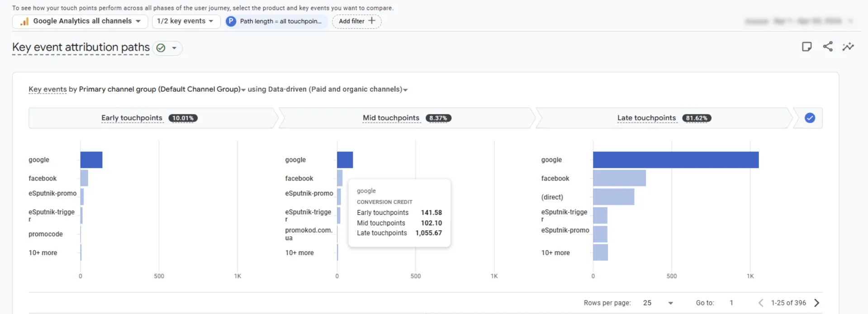Click the plus icon in Add filter
The width and height of the screenshot is (868, 314).
pos(372,20)
